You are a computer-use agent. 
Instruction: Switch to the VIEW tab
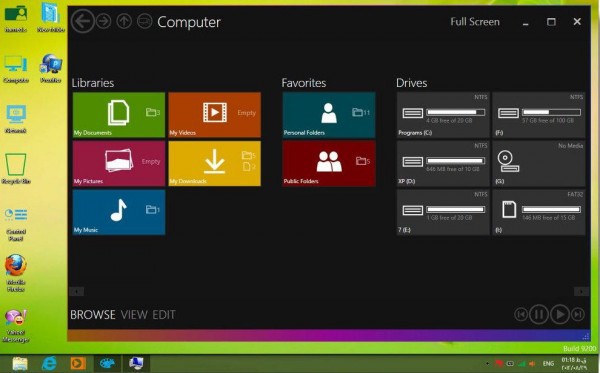(x=134, y=314)
